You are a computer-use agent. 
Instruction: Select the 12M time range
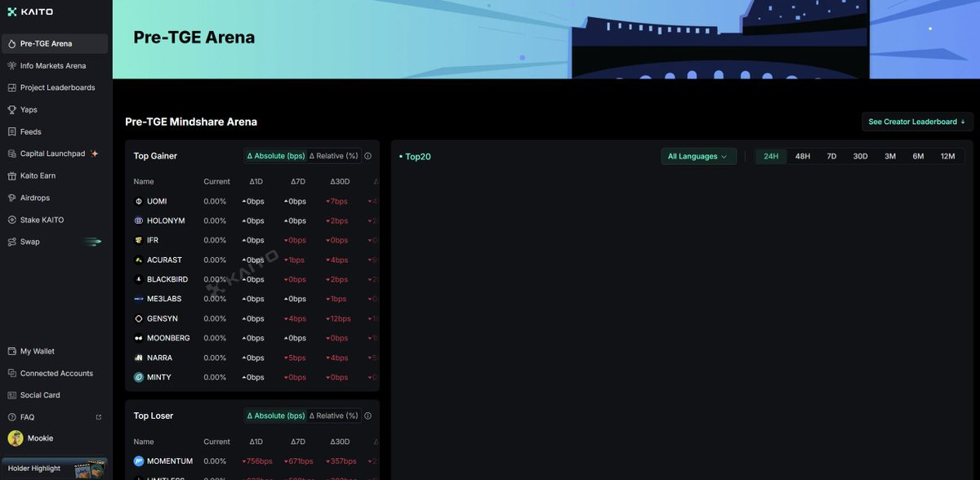point(947,157)
